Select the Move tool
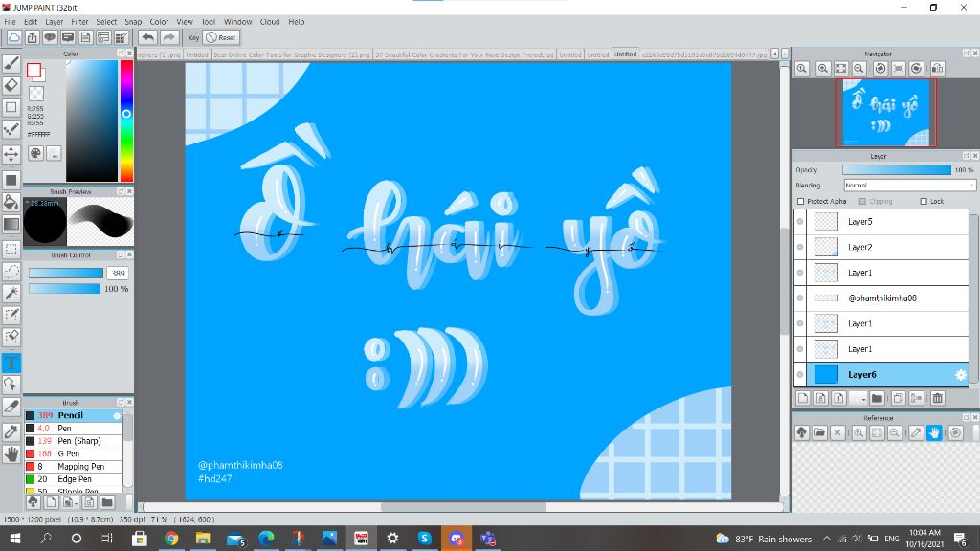Viewport: 980px width, 551px height. (x=11, y=154)
